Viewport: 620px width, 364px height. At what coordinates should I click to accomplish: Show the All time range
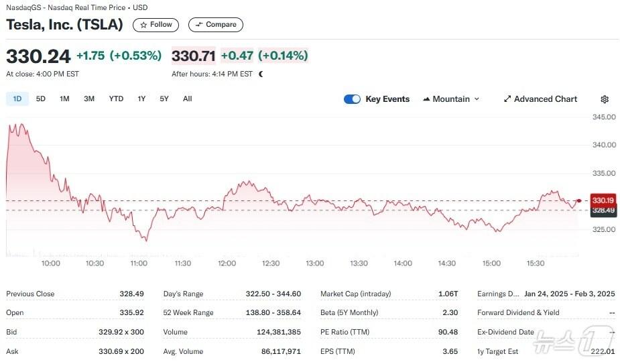187,99
